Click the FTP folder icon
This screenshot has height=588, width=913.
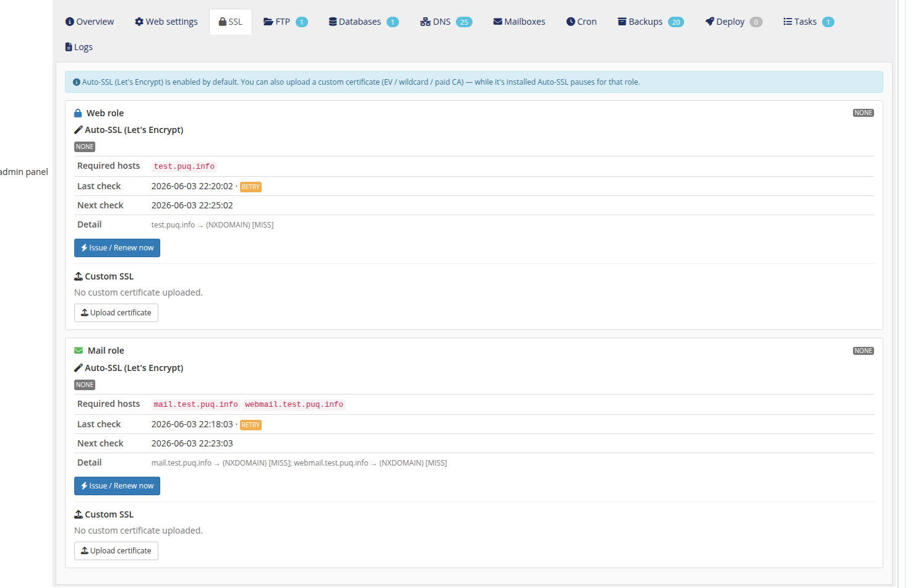[x=268, y=22]
